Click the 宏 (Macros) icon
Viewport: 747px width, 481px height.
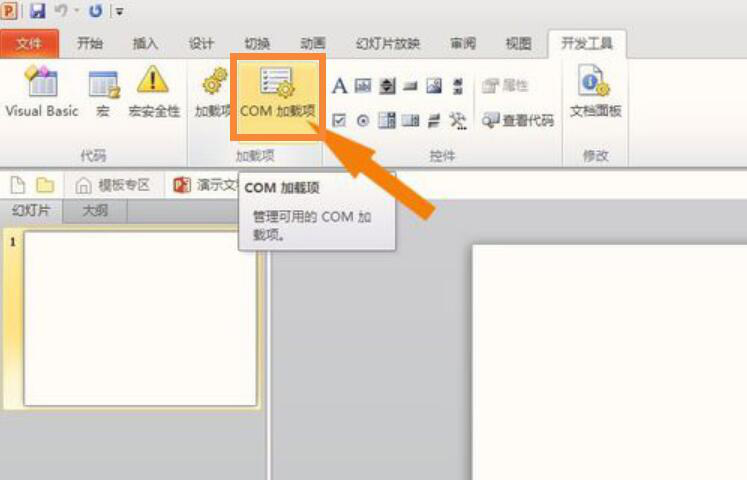click(x=103, y=92)
